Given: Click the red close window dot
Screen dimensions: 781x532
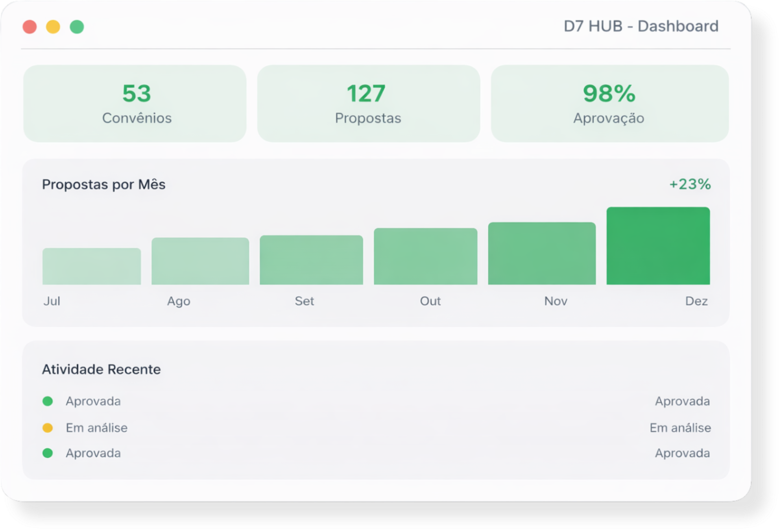Looking at the screenshot, I should click(x=30, y=27).
